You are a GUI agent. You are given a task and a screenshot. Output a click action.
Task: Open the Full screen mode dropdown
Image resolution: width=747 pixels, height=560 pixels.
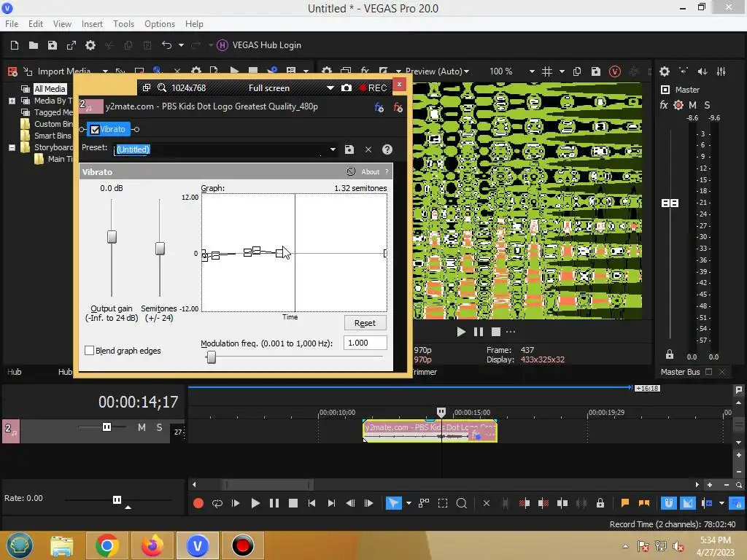[x=330, y=88]
